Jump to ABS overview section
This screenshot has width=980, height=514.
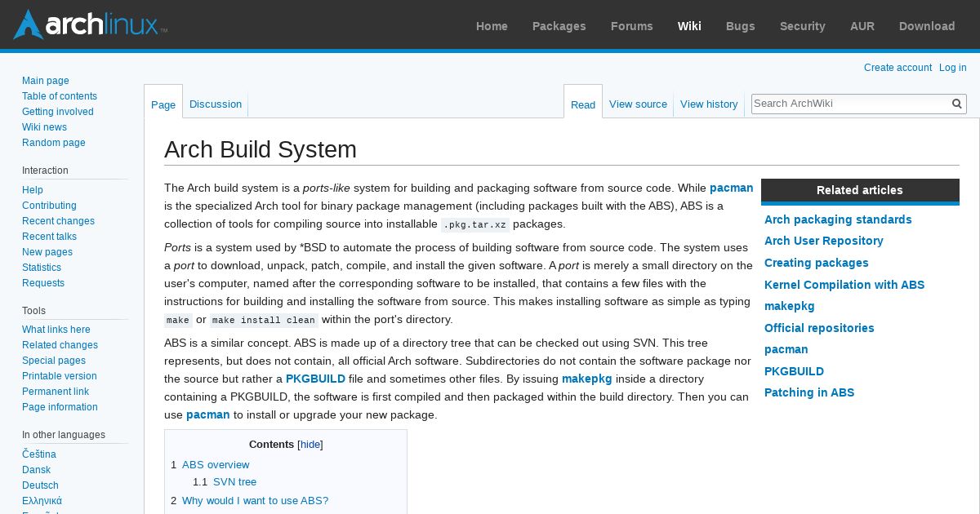216,465
